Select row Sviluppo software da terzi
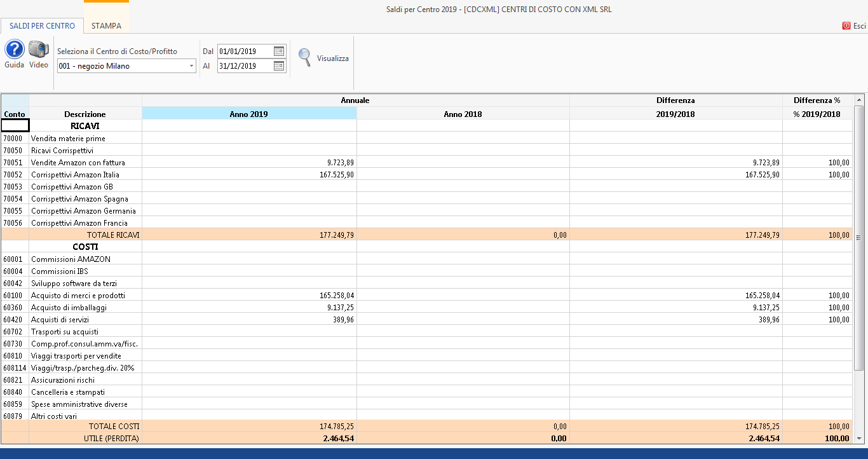Screen dimensions: 868x459 (426, 283)
